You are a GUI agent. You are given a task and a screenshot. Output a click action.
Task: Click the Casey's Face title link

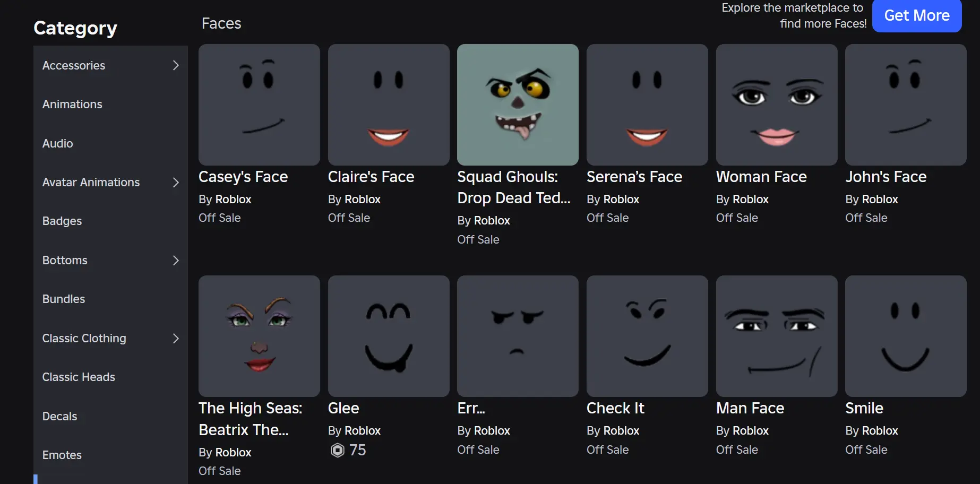tap(243, 177)
